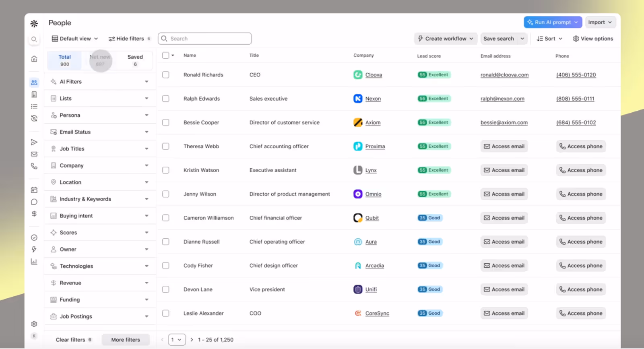Click the Axiom company logo
Screen dimensions: 644x349
[x=358, y=122]
